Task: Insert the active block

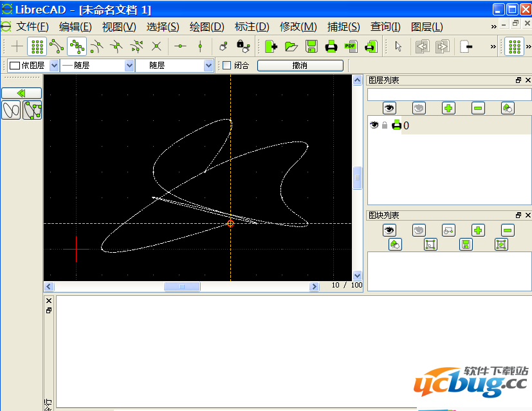Action: point(502,244)
